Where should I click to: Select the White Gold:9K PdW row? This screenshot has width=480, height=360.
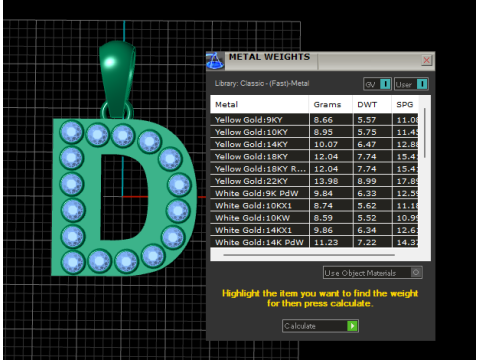tap(314, 193)
